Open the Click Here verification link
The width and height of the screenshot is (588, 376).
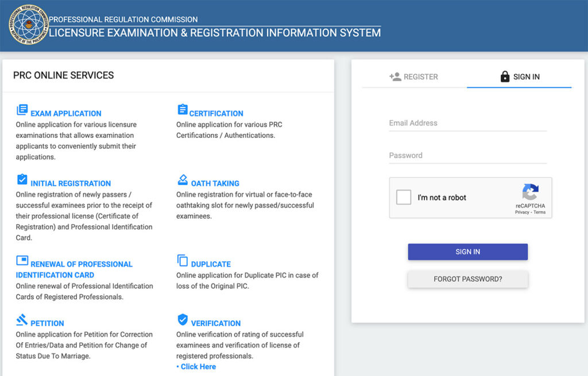pos(198,367)
